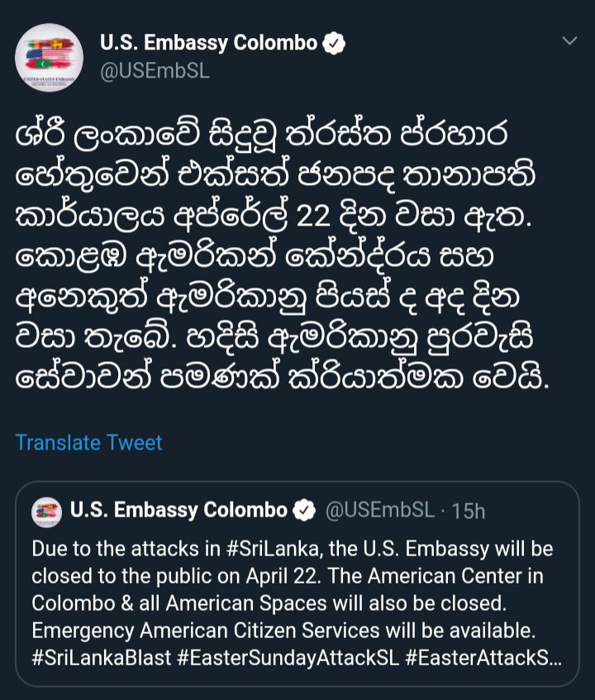Click the U.S. Embassy Colombo name at top
595x700 pixels.
208,43
